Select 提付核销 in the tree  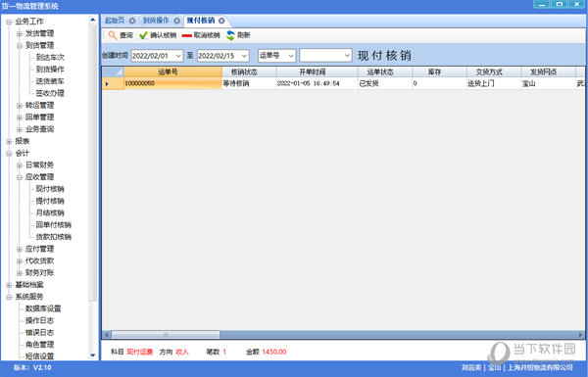(50, 201)
